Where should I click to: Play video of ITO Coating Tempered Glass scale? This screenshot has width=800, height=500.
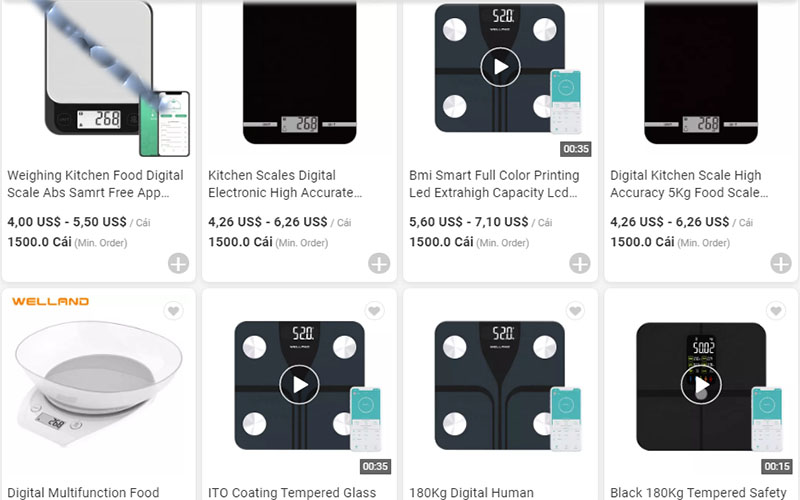coord(299,385)
